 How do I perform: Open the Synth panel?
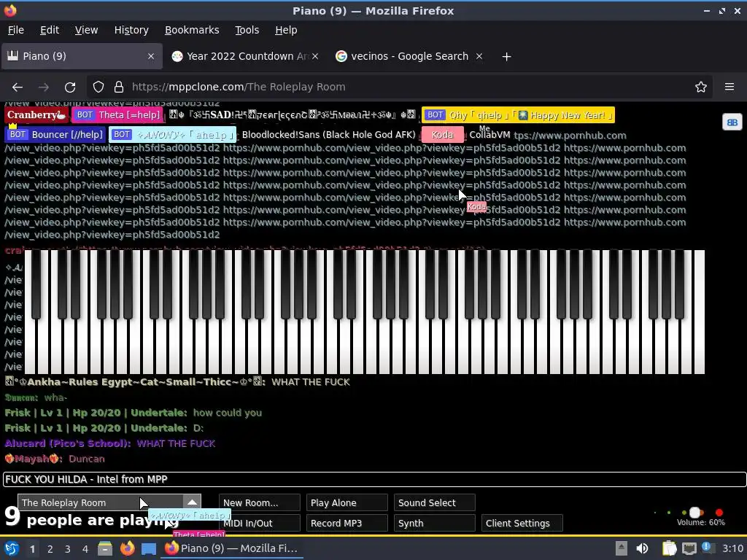(x=435, y=524)
